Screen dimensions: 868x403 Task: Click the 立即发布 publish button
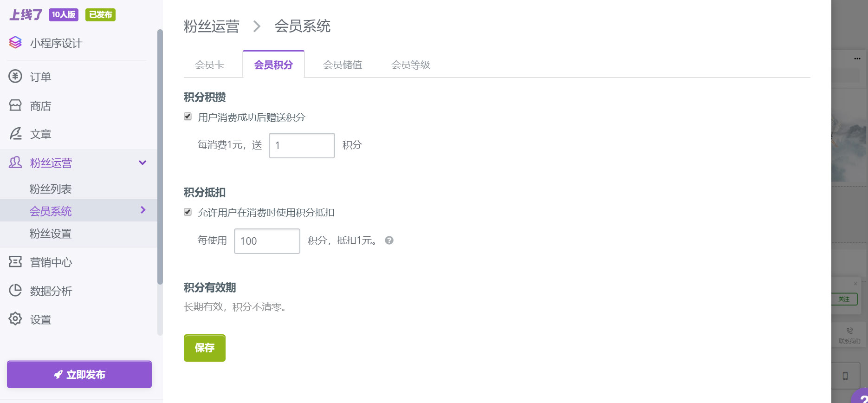(79, 374)
